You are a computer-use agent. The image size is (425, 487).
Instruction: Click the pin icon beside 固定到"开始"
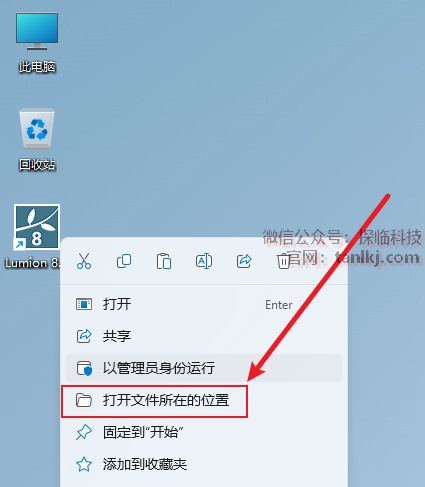pos(84,432)
